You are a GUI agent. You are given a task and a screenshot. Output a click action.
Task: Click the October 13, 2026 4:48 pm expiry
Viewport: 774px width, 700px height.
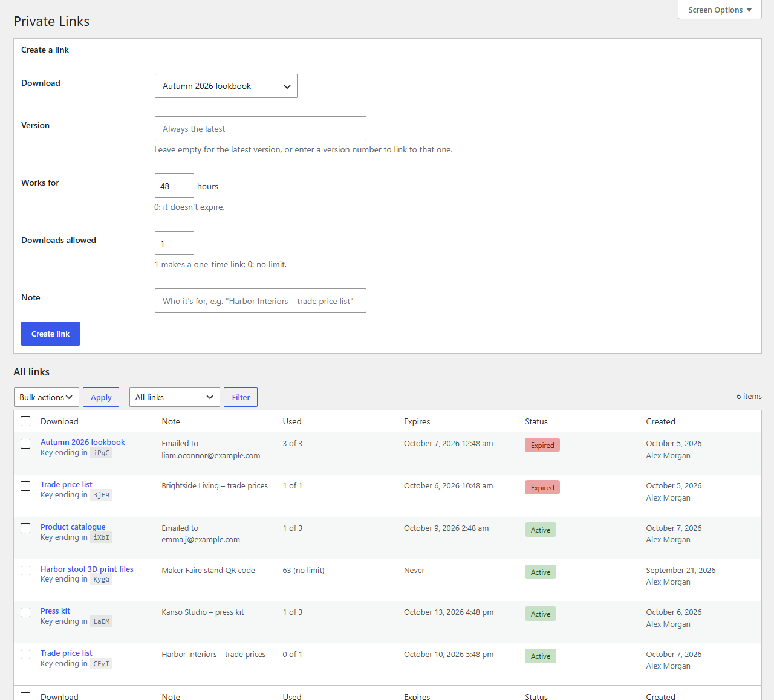pyautogui.click(x=449, y=612)
